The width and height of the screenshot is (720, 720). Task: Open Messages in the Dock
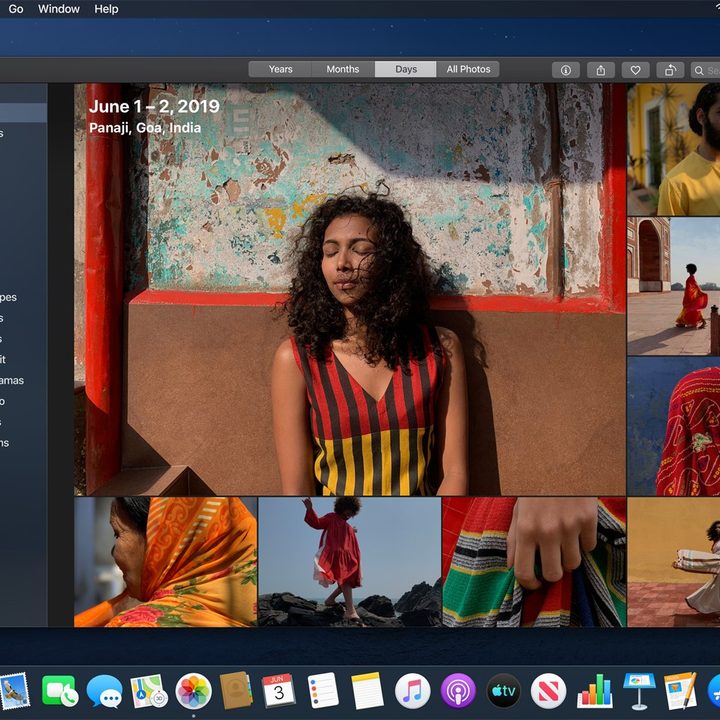(105, 691)
